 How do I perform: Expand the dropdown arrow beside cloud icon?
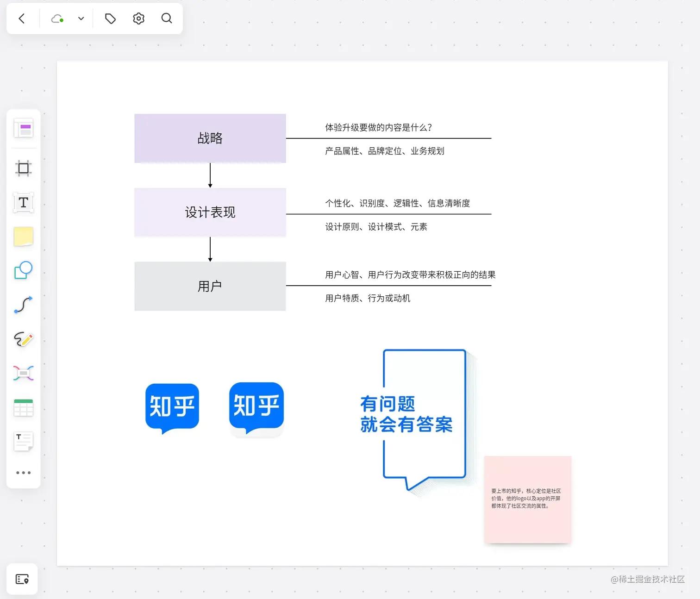81,19
